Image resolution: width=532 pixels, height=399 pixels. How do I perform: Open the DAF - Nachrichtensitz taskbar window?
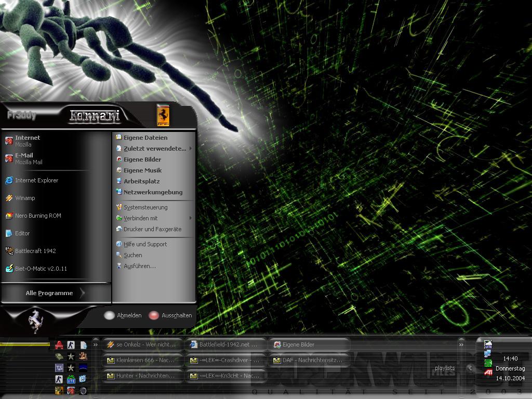point(309,360)
